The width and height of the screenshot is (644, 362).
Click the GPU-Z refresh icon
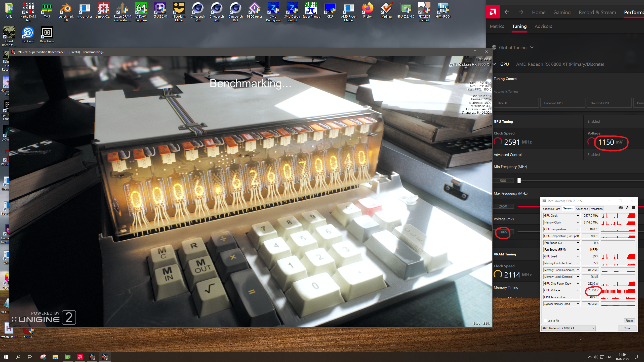pyautogui.click(x=627, y=208)
